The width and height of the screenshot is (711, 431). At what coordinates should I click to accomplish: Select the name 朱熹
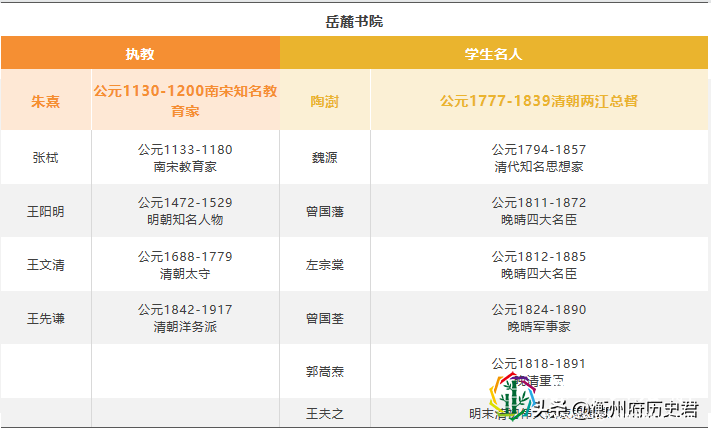[x=45, y=101]
